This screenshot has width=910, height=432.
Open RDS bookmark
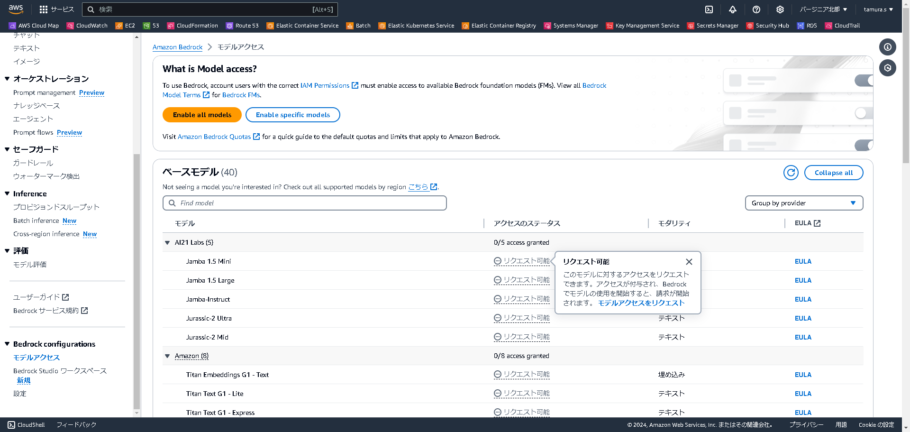807,26
